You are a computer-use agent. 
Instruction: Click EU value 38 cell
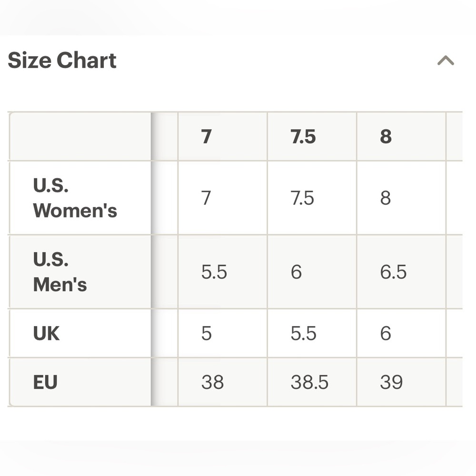(x=222, y=382)
